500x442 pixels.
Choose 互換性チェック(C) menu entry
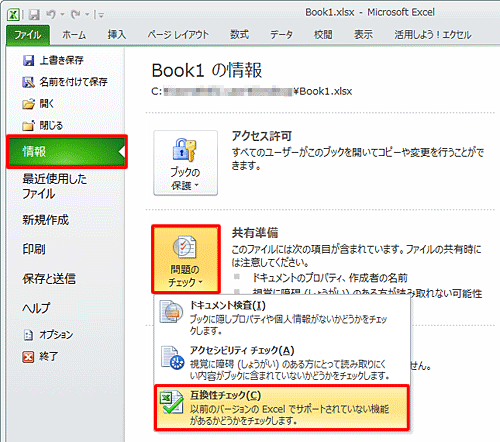tap(282, 407)
